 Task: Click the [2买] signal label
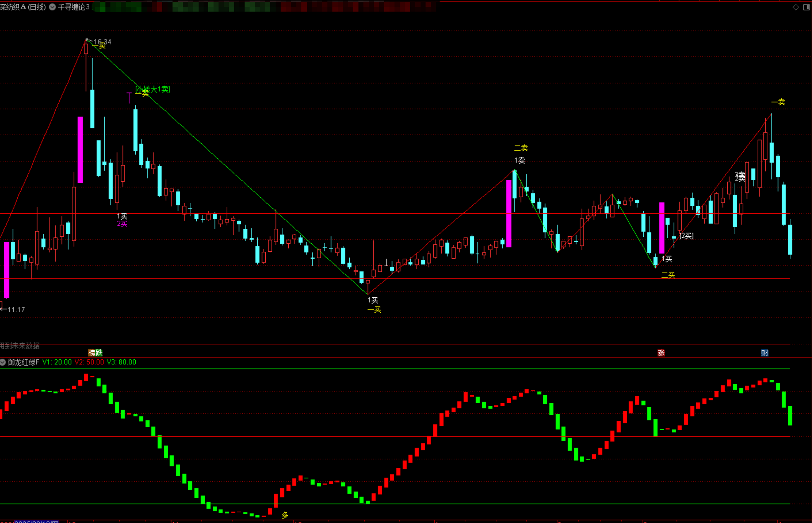click(686, 236)
